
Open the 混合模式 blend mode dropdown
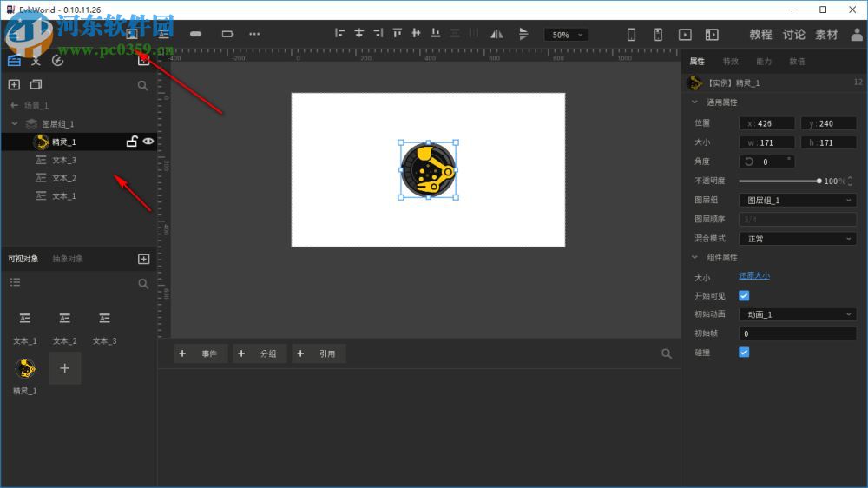coord(798,239)
